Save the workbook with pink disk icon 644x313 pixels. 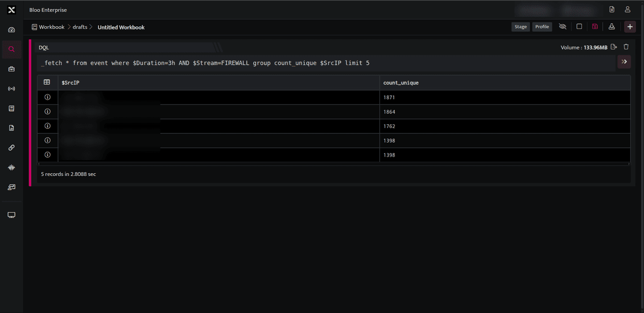pos(595,27)
